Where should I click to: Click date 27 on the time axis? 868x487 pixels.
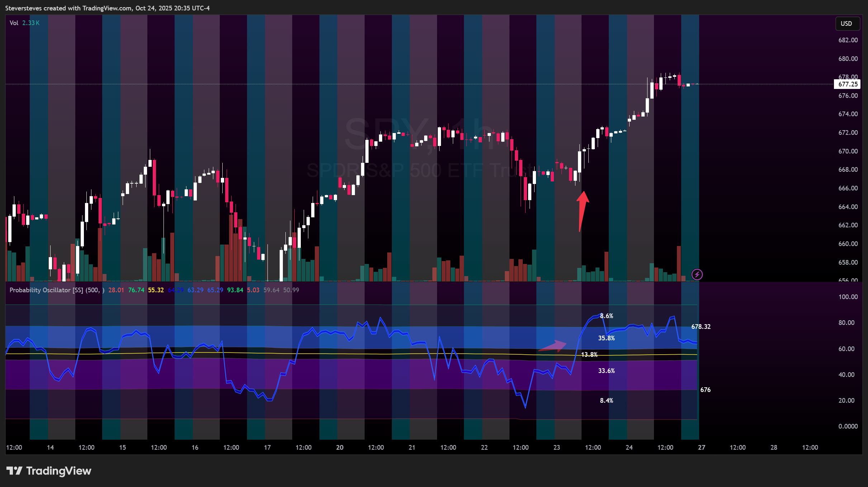(701, 448)
